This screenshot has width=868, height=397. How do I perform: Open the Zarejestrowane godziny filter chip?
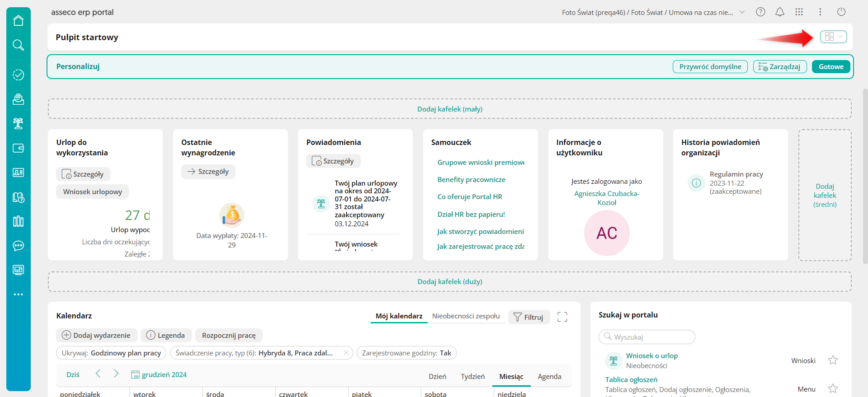(406, 353)
